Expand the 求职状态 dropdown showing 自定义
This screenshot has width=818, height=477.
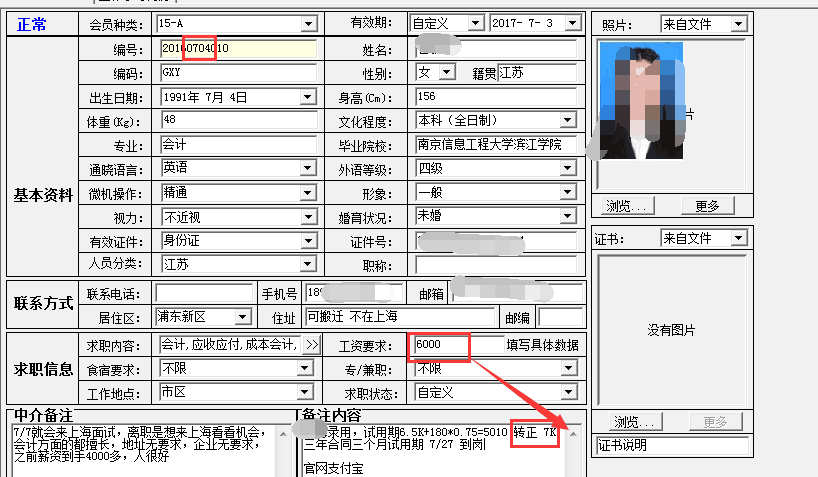coord(568,392)
